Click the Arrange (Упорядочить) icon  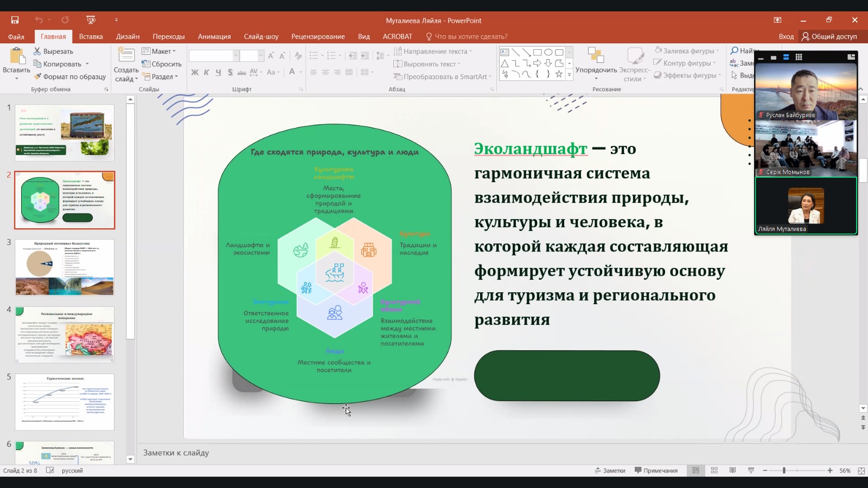point(596,56)
